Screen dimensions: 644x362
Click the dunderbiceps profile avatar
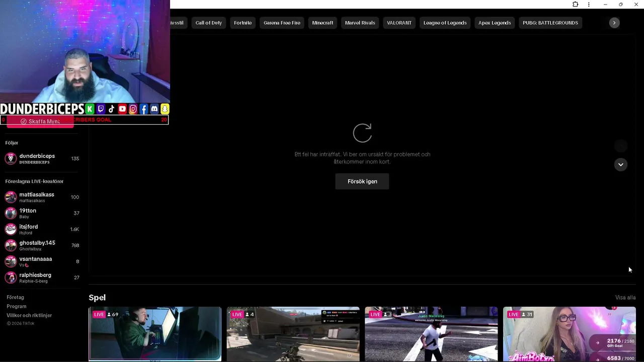point(11,158)
